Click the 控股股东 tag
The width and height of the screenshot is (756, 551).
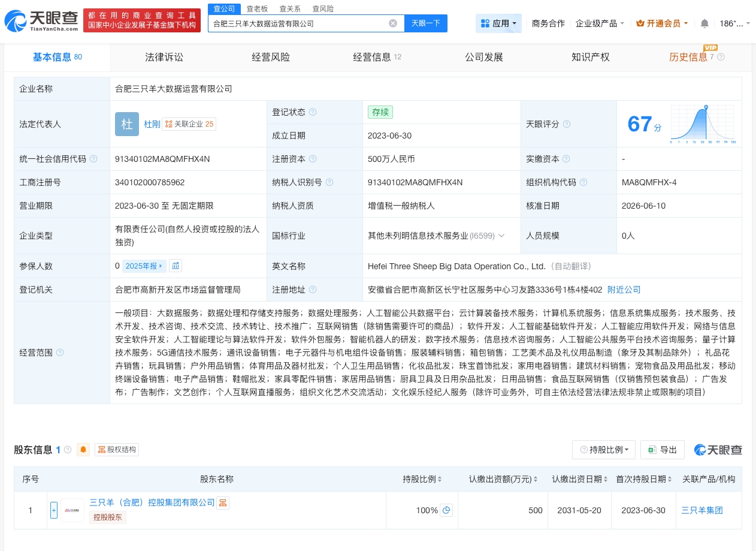click(108, 517)
